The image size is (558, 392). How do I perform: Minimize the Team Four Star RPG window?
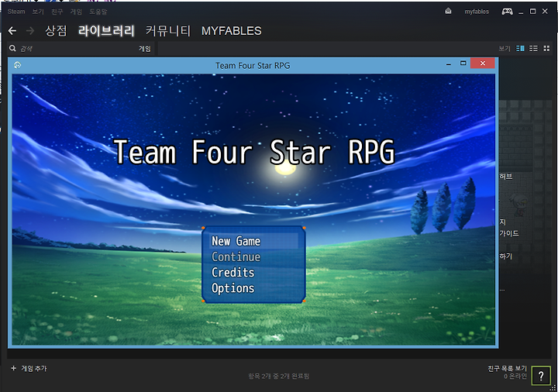point(449,64)
